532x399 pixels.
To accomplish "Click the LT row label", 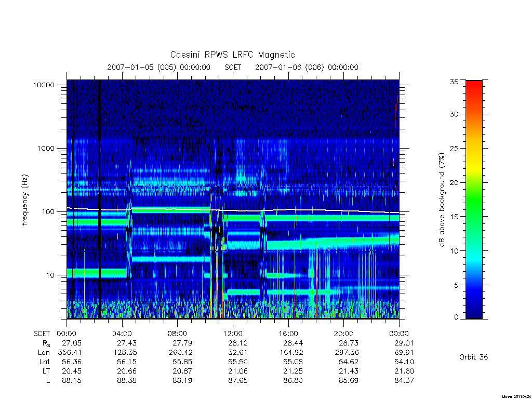I will pos(46,371).
